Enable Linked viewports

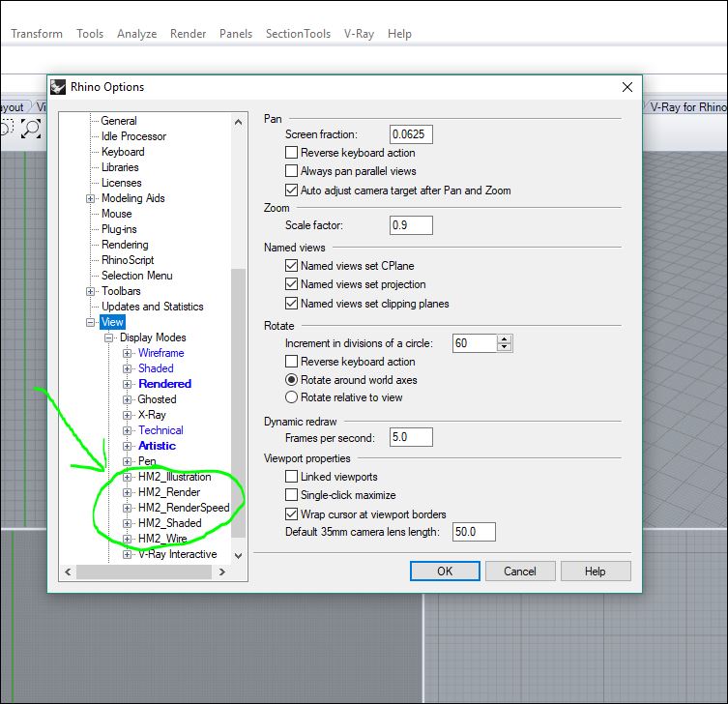[291, 477]
